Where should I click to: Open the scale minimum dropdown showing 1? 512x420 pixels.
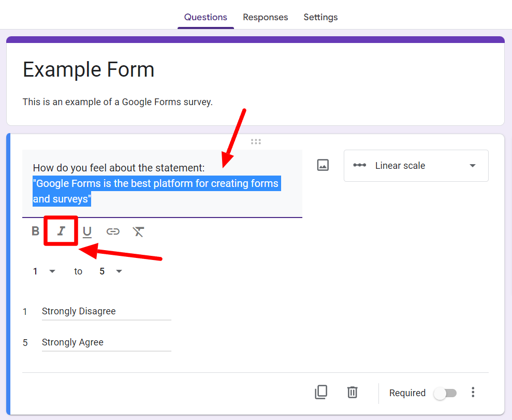point(44,271)
